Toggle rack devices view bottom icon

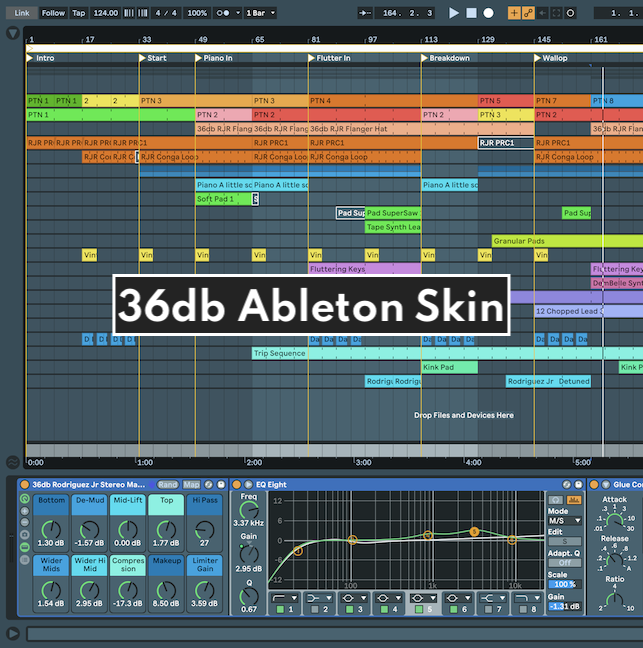25,560
